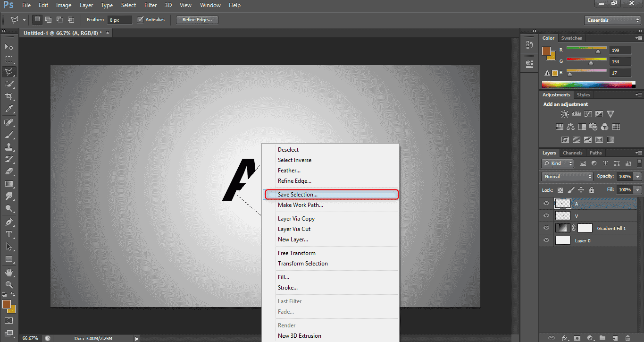Viewport: 644px width, 342px height.
Task: Click the Refine Edge button
Action: [x=197, y=20]
